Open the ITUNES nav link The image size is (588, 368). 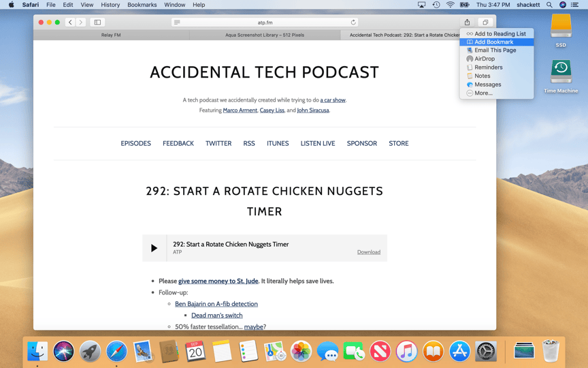(278, 143)
